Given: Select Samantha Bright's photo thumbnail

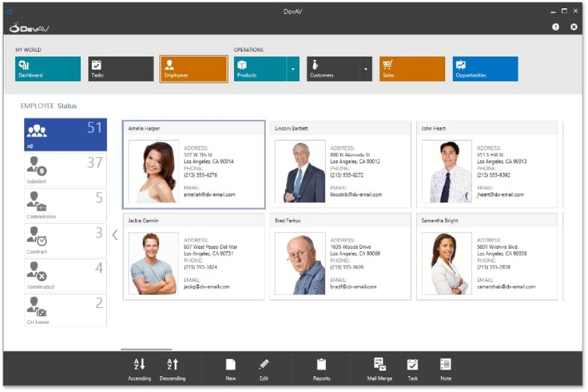Looking at the screenshot, I should (447, 263).
